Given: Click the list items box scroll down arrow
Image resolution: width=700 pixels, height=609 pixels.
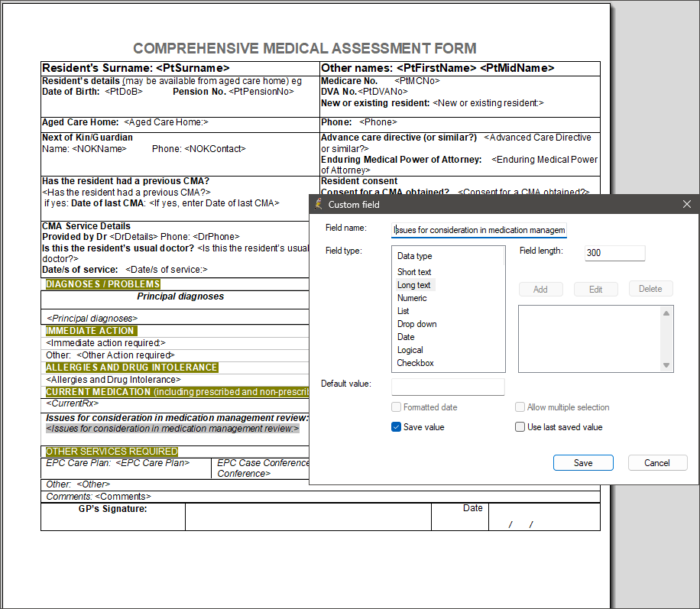Looking at the screenshot, I should [666, 364].
